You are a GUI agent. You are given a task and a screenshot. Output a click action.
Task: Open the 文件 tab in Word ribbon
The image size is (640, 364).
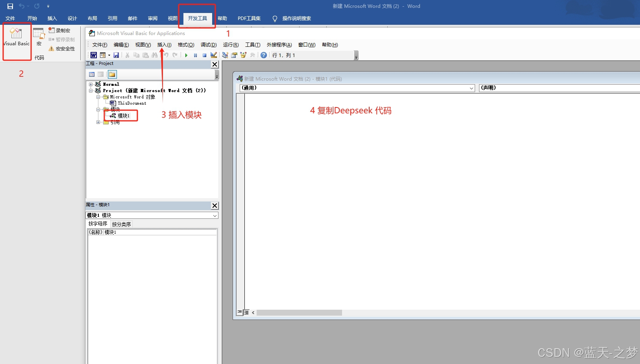pos(10,18)
